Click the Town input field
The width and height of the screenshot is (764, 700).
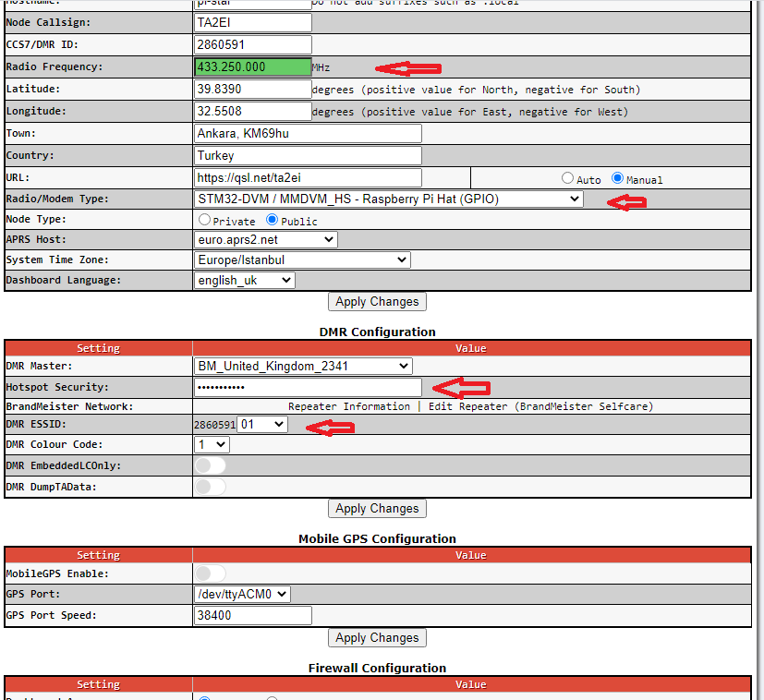click(x=308, y=134)
